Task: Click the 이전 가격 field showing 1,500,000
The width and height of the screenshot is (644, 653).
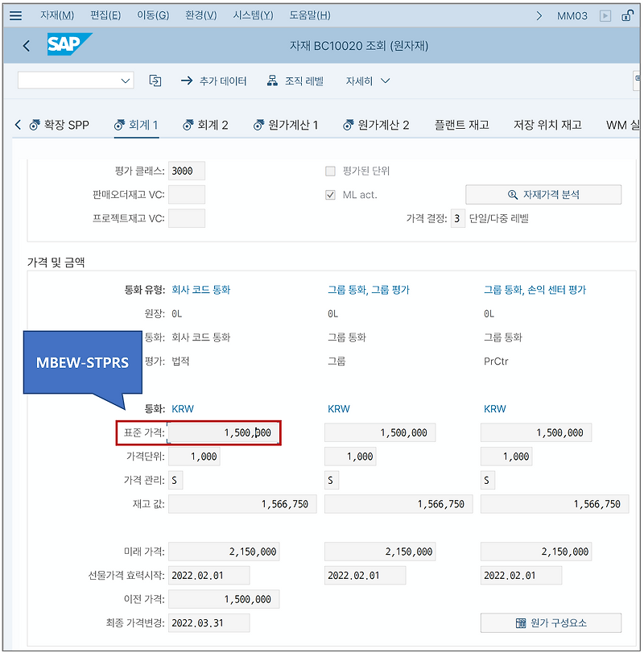Action: pos(224,599)
